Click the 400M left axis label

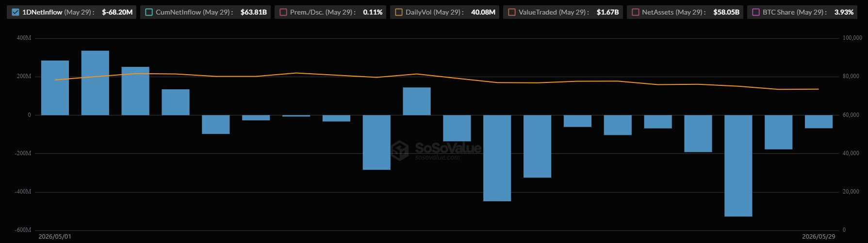point(24,38)
